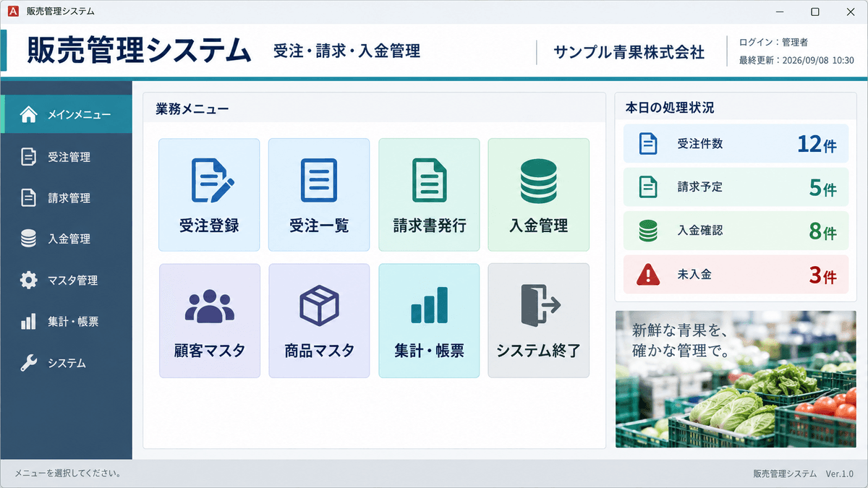Image resolution: width=868 pixels, height=488 pixels.
Task: Open the 受注一覧 document icon tile
Action: point(319,195)
